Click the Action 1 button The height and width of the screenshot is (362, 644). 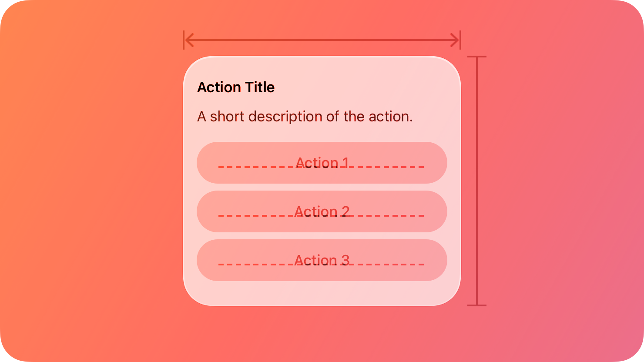tap(322, 163)
